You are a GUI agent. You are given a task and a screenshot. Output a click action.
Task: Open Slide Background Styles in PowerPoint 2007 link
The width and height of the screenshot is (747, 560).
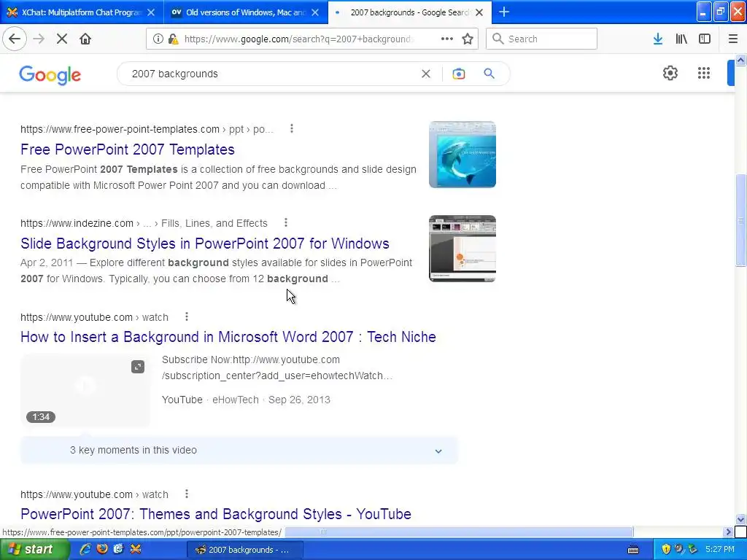205,244
